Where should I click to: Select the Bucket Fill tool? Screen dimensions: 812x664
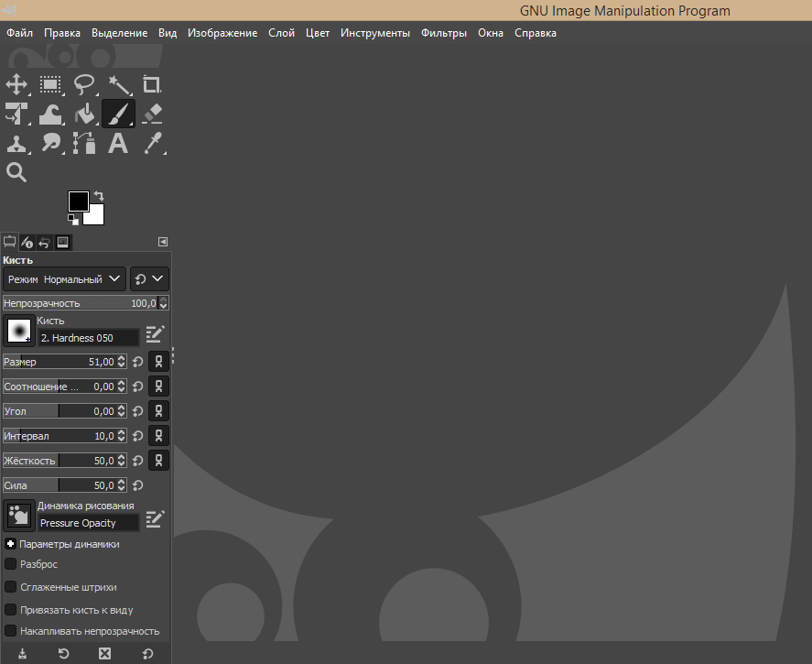point(84,114)
